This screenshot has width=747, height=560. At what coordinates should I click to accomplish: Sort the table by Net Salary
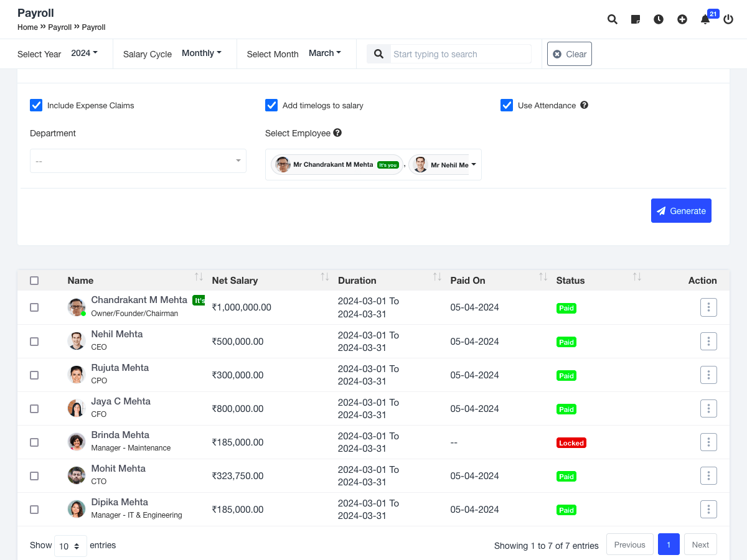(x=324, y=276)
